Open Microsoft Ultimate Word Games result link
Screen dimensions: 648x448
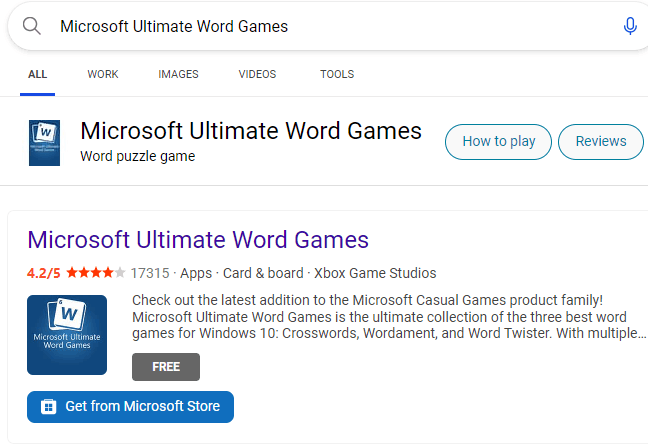coord(198,240)
